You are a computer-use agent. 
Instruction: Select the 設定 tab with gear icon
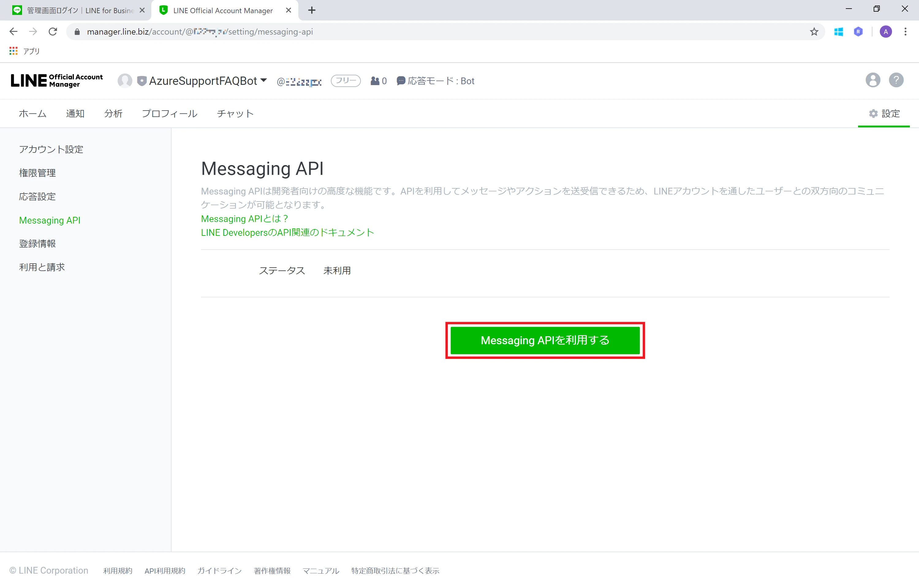click(884, 113)
